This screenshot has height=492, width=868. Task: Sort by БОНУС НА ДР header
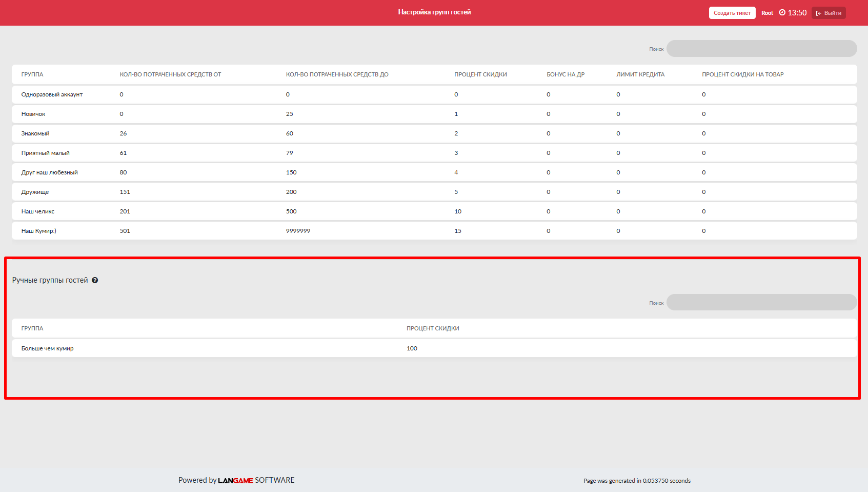click(566, 74)
